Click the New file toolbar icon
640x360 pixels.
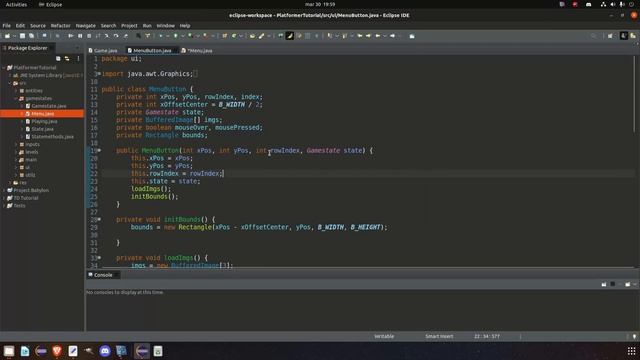point(7,36)
